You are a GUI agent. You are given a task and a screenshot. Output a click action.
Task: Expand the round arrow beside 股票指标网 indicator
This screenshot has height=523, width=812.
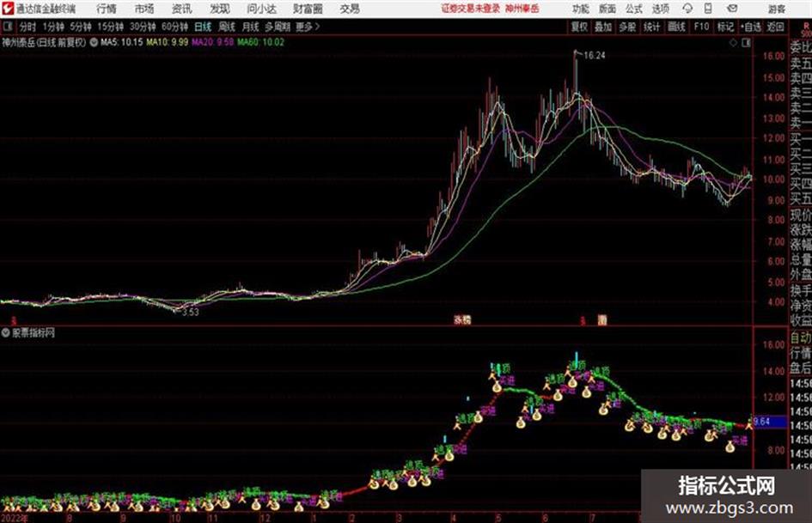click(6, 333)
